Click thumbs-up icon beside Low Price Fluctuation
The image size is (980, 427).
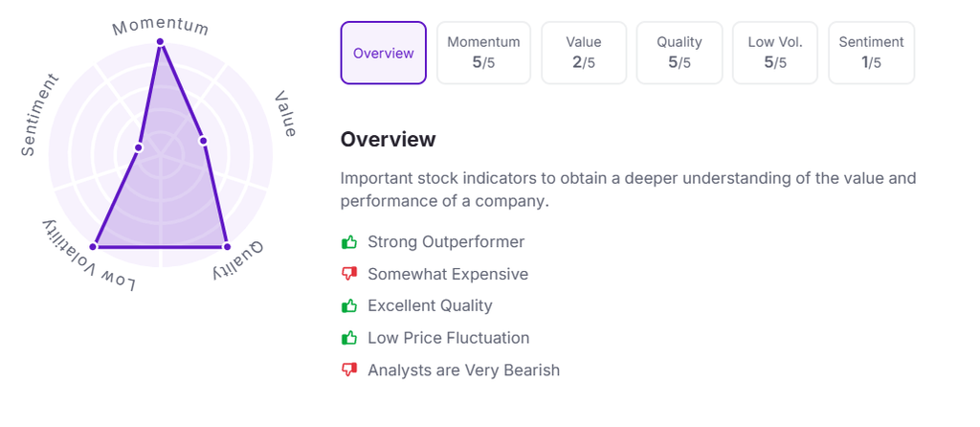tap(349, 338)
